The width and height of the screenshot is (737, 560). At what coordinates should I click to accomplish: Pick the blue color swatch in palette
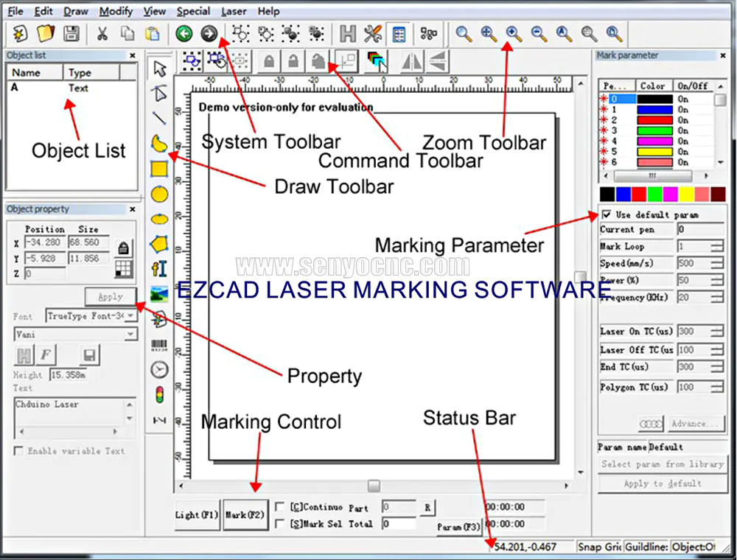[624, 194]
